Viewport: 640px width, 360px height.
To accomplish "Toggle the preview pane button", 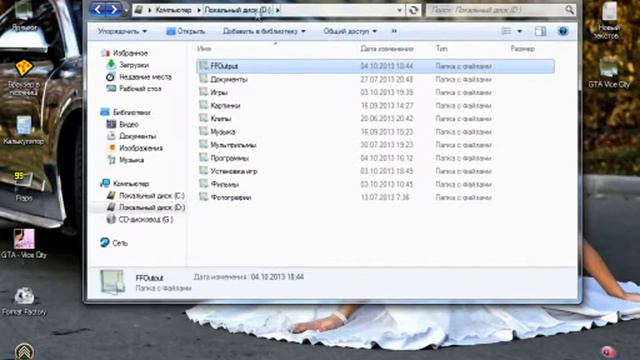I will (540, 31).
